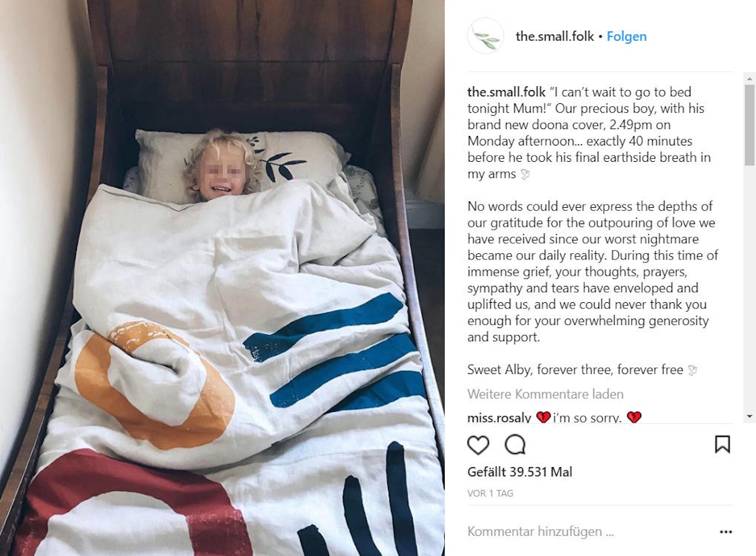
Task: Click the dove emoji after forever free
Action: pyautogui.click(x=692, y=370)
